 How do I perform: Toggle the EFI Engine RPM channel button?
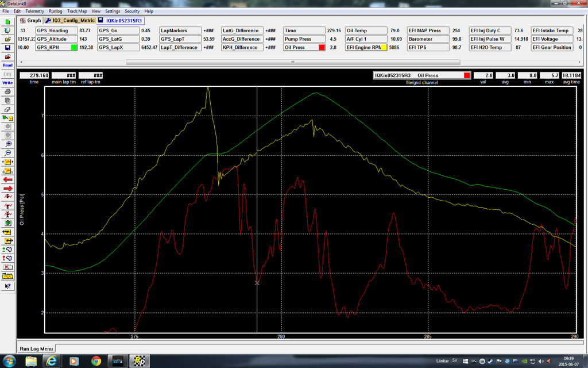click(x=366, y=47)
